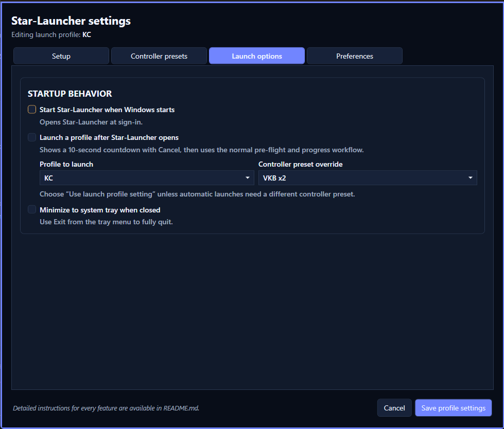Click the 'Opens Star-Launcher at sign-in.' description

tap(91, 122)
